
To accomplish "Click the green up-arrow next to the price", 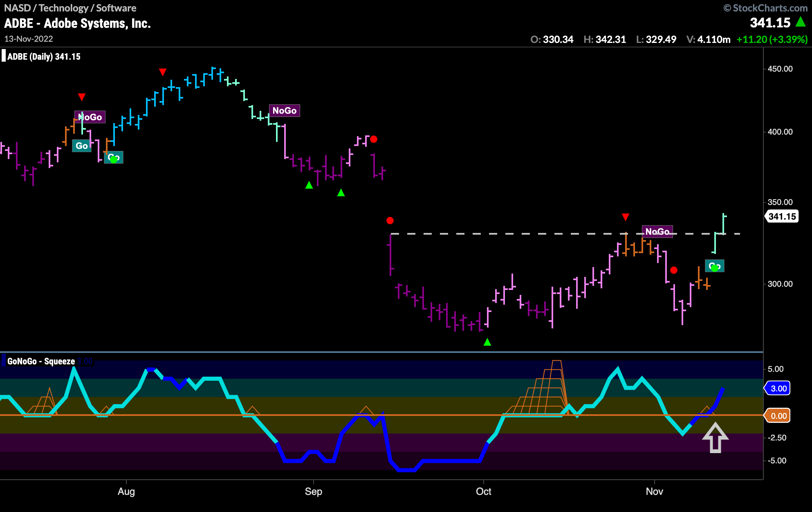I will (x=801, y=22).
